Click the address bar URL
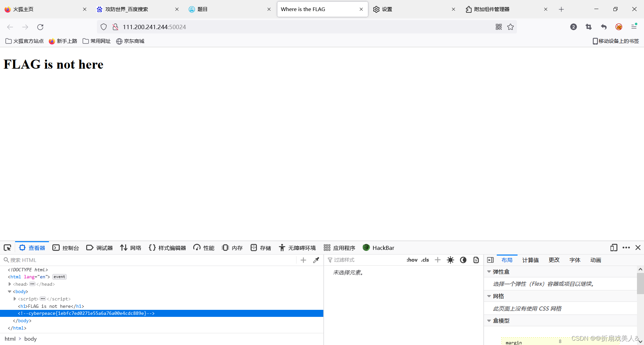 154,27
